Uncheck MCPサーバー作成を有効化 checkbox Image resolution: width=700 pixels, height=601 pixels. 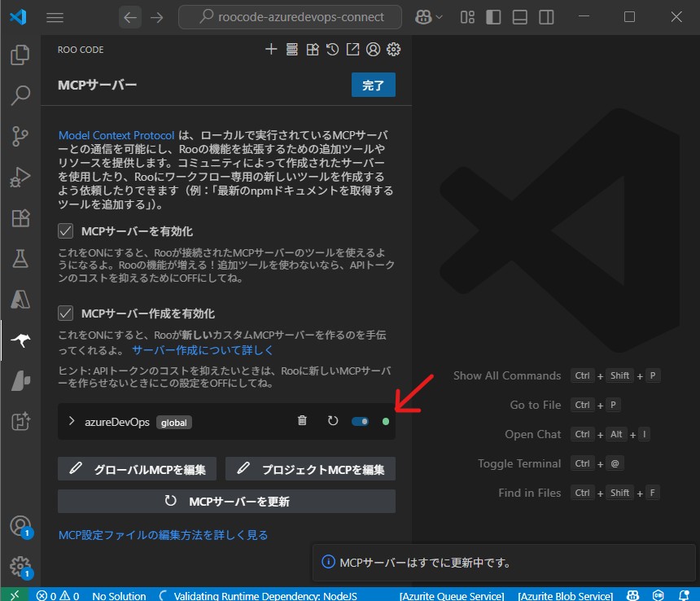tap(66, 313)
